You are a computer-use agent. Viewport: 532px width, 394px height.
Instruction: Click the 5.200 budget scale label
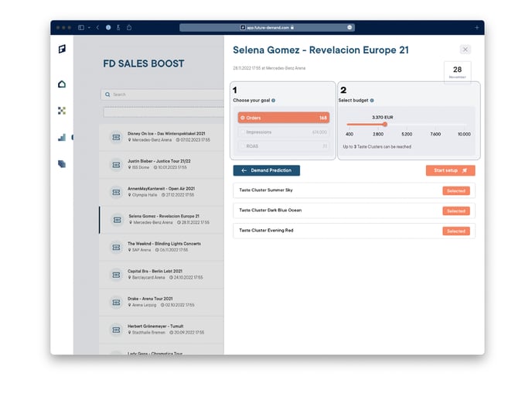(407, 134)
